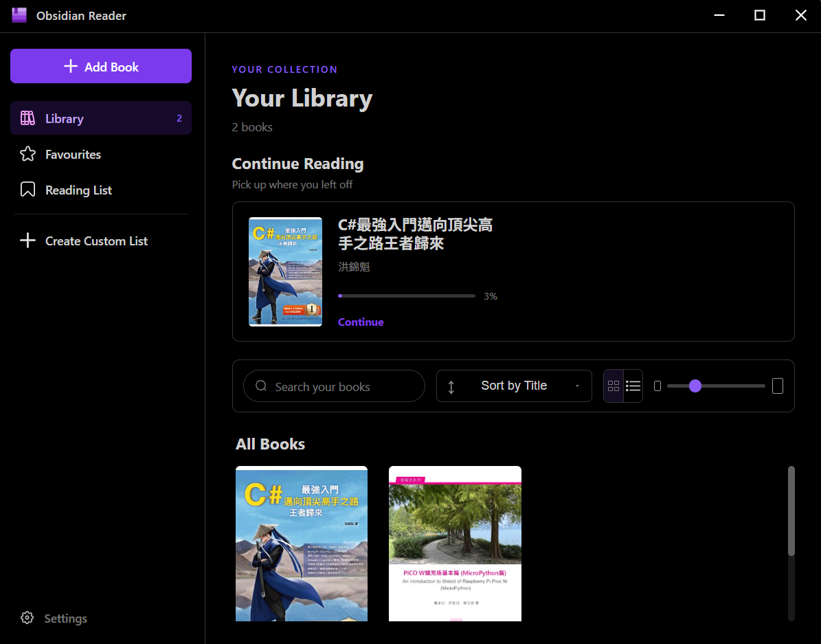
Task: Click the Continue link for the C# book
Action: click(361, 322)
